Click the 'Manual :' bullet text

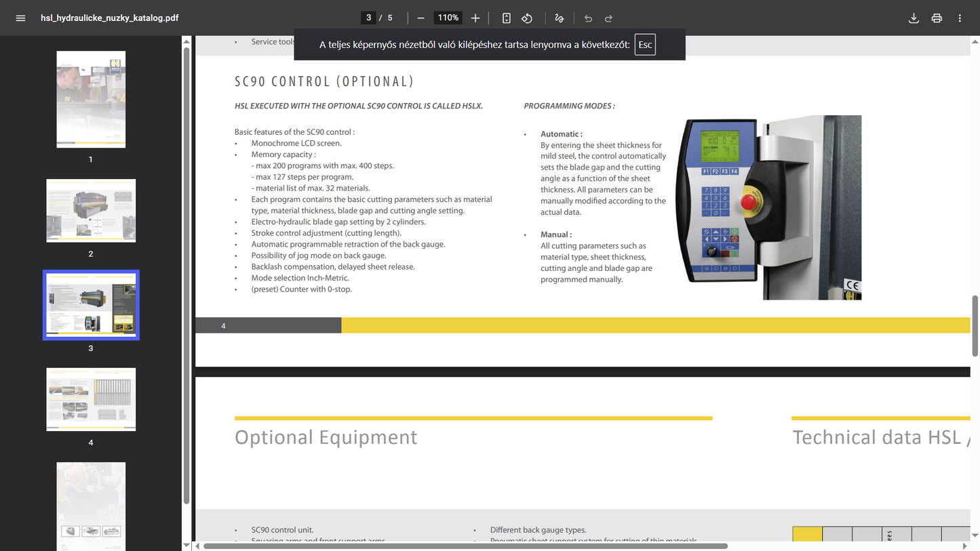click(x=556, y=234)
